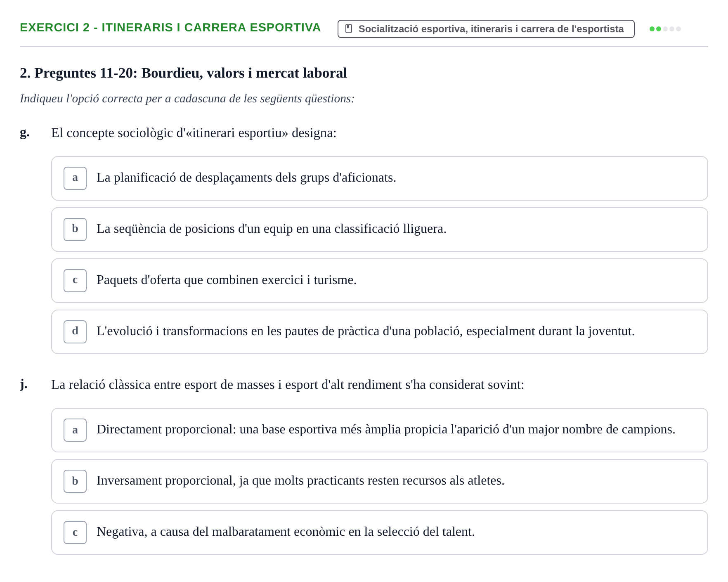The height and width of the screenshot is (582, 728).
Task: Select option a for question g: desplaçaments
Action: tap(379, 178)
